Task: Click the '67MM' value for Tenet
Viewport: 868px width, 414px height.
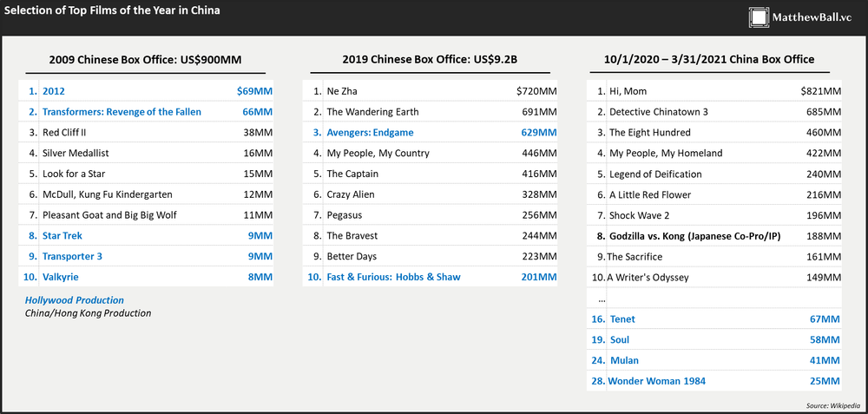Action: (825, 319)
